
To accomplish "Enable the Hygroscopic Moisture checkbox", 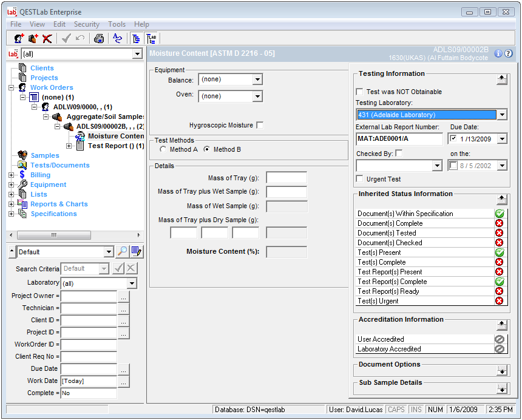I will click(260, 126).
